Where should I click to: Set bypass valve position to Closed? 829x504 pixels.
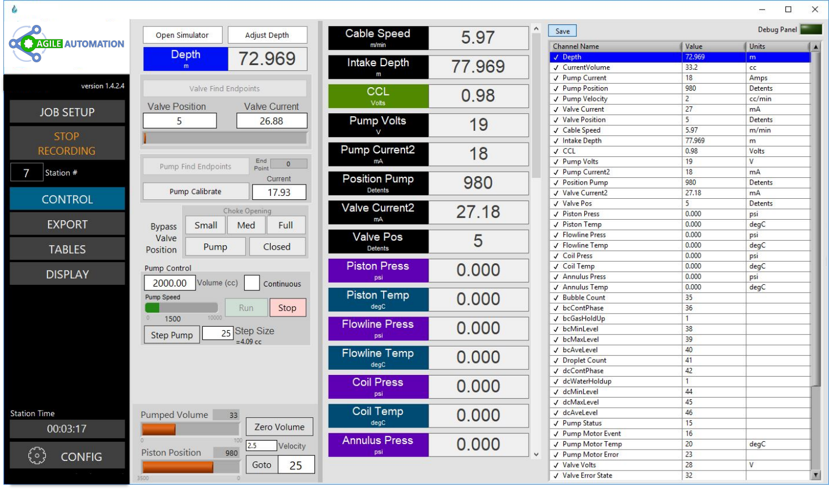point(277,246)
